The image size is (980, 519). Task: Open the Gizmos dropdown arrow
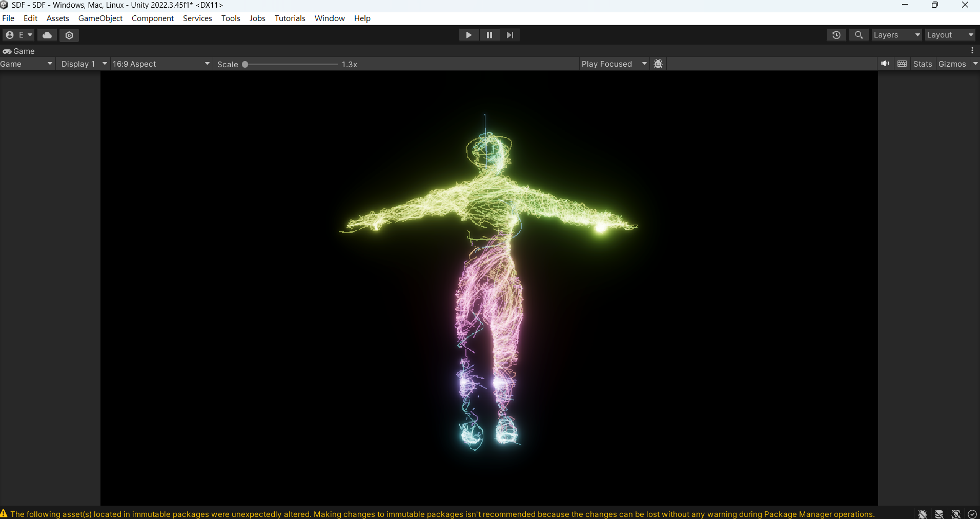click(x=975, y=64)
